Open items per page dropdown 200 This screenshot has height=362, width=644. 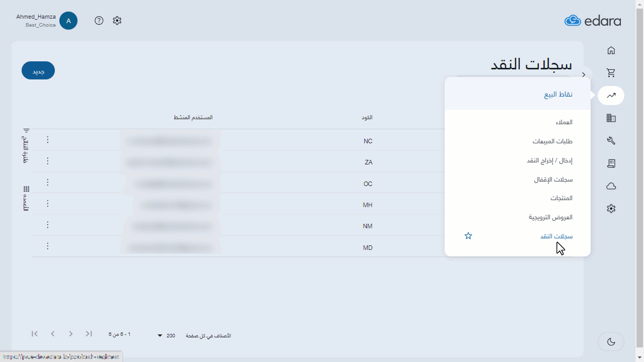click(166, 335)
